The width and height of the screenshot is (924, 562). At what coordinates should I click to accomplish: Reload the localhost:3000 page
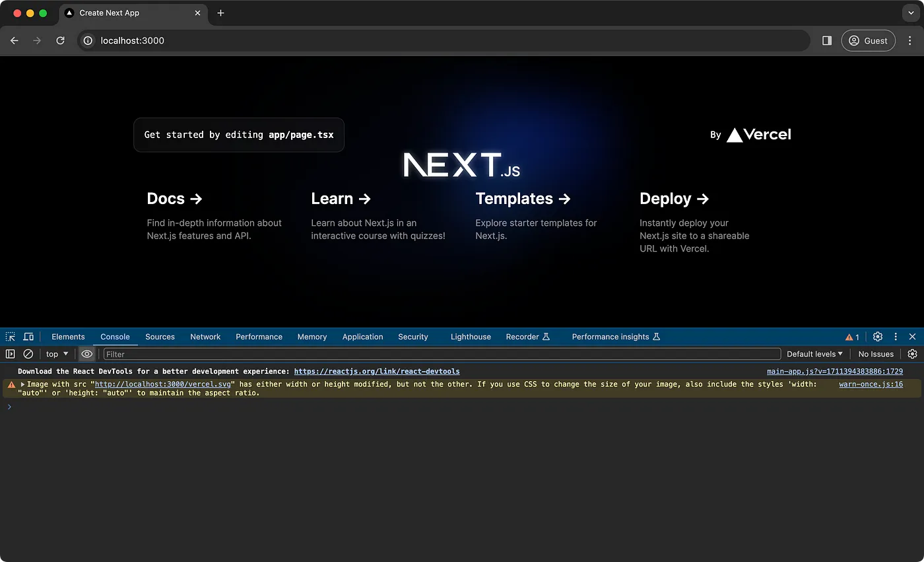(x=60, y=40)
